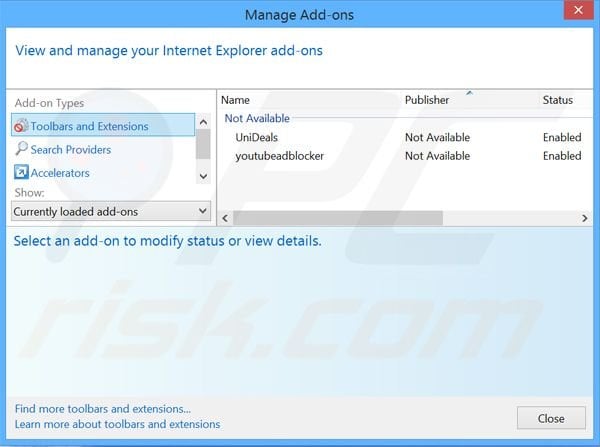Click the Close button
The image size is (600, 447).
pyautogui.click(x=551, y=418)
